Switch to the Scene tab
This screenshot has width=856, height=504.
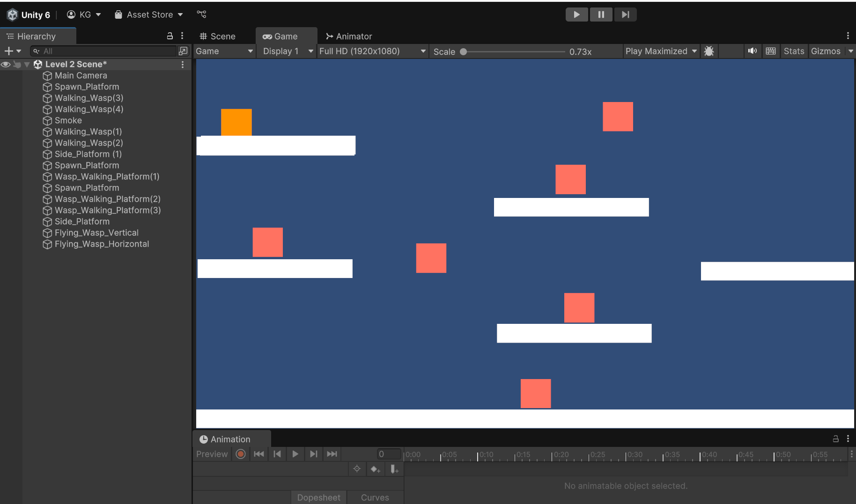pyautogui.click(x=218, y=37)
